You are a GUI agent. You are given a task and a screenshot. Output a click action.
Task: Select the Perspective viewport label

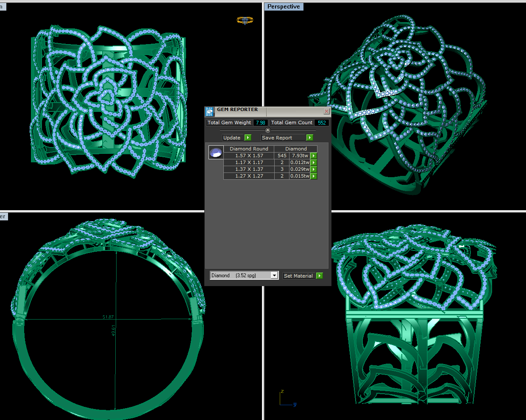(284, 7)
